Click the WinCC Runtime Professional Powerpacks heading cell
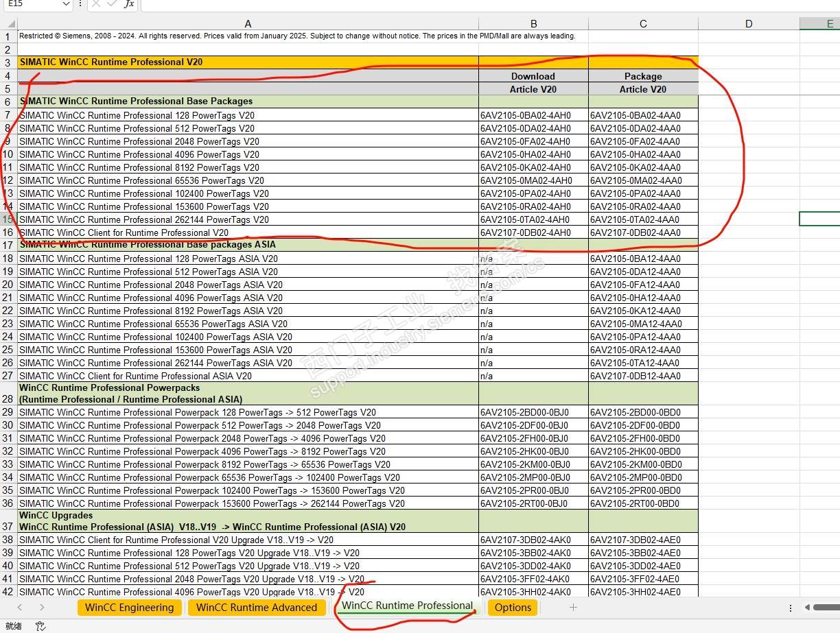This screenshot has height=633, width=840. point(248,394)
